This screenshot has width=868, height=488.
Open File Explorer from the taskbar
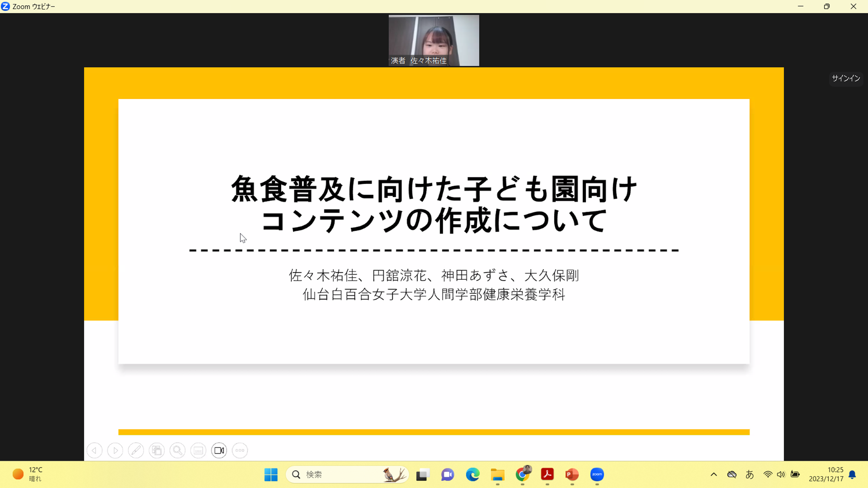click(x=497, y=475)
